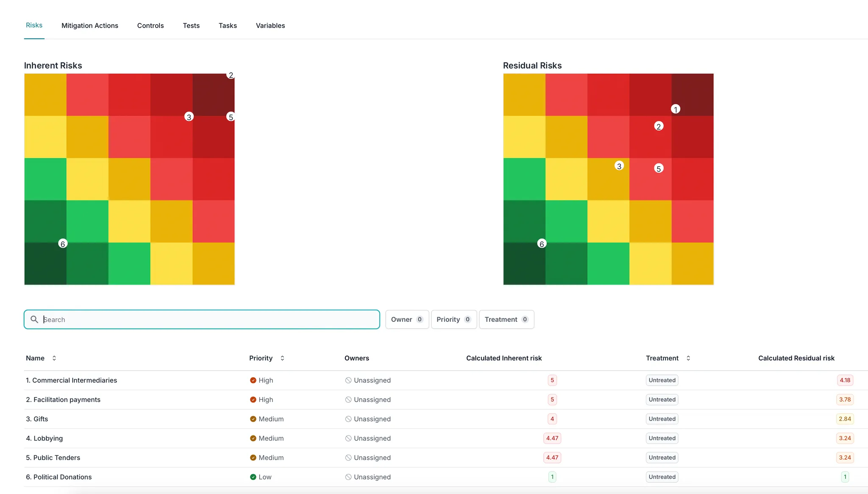
Task: Click the Low priority green icon for Political Donations
Action: pos(253,477)
